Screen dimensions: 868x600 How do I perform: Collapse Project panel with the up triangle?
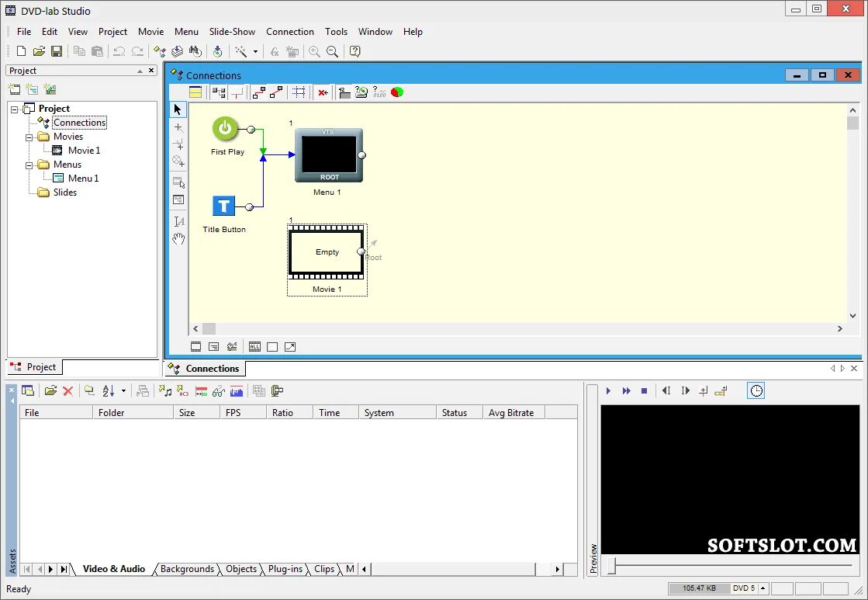point(140,71)
